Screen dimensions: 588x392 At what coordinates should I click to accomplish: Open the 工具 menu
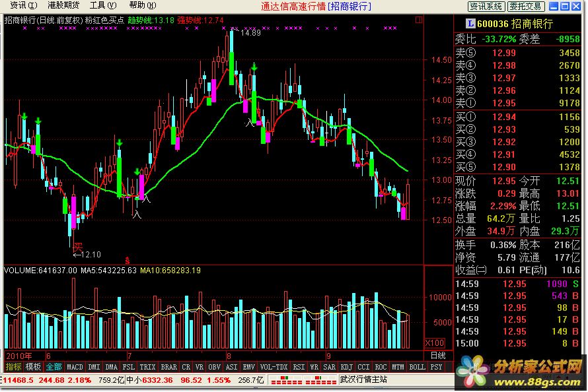tap(103, 5)
